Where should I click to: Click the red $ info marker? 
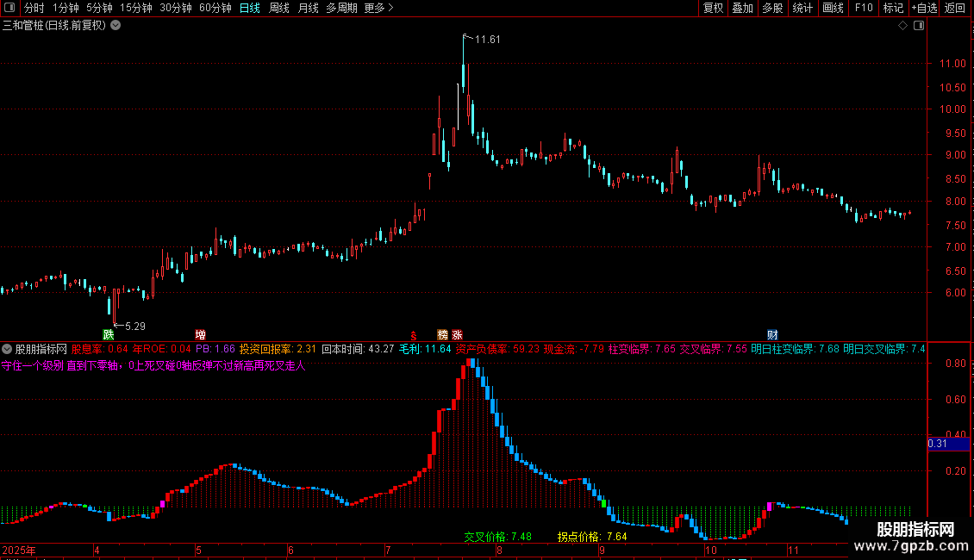click(414, 335)
